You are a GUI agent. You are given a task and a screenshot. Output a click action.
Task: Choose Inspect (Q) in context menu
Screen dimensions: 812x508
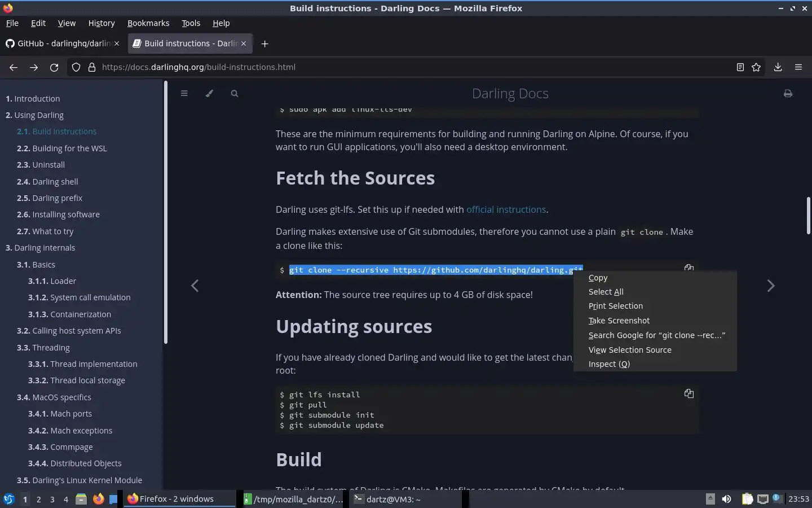pyautogui.click(x=655, y=364)
